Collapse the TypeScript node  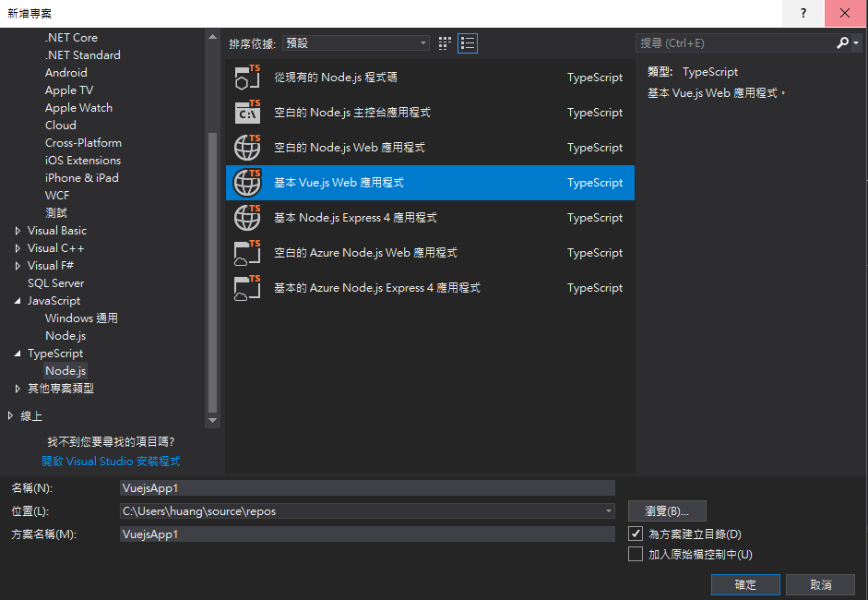18,354
